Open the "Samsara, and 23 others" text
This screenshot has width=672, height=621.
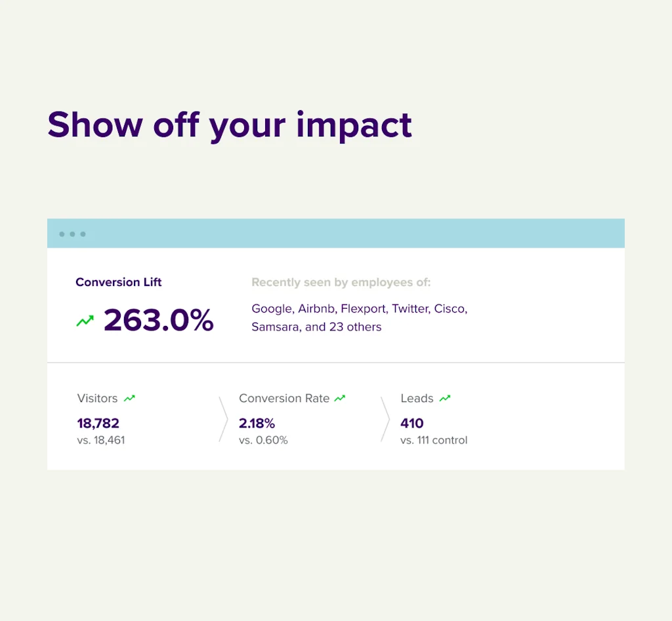pyautogui.click(x=316, y=327)
